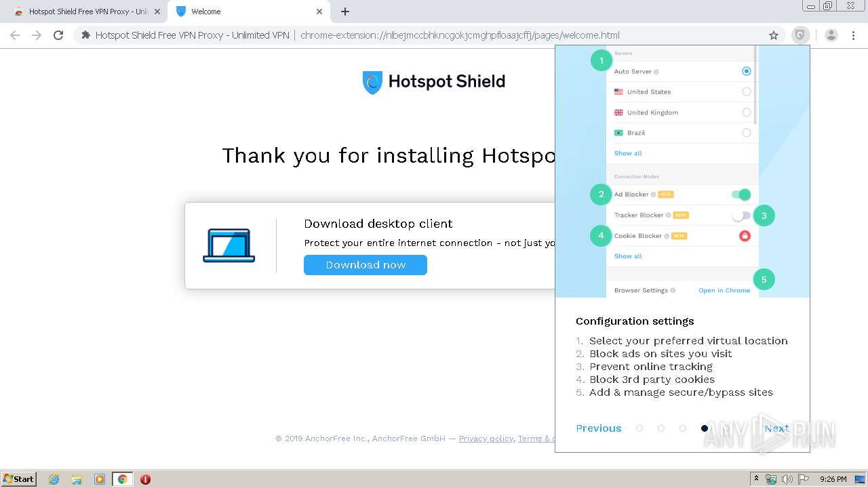Close the Hotspot Shield Free VPN Proxy tab
868x488 pixels.
pos(157,12)
